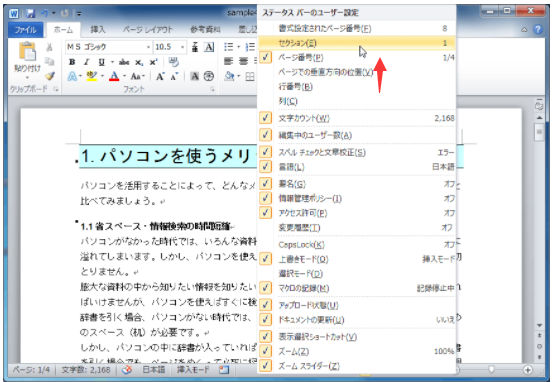The image size is (552, 382).
Task: Select 列(C) menu entry
Action: [357, 101]
